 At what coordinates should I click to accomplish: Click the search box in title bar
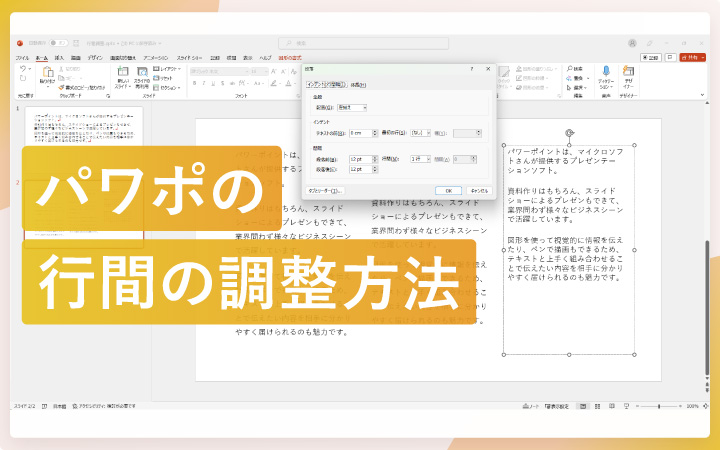pyautogui.click(x=363, y=43)
